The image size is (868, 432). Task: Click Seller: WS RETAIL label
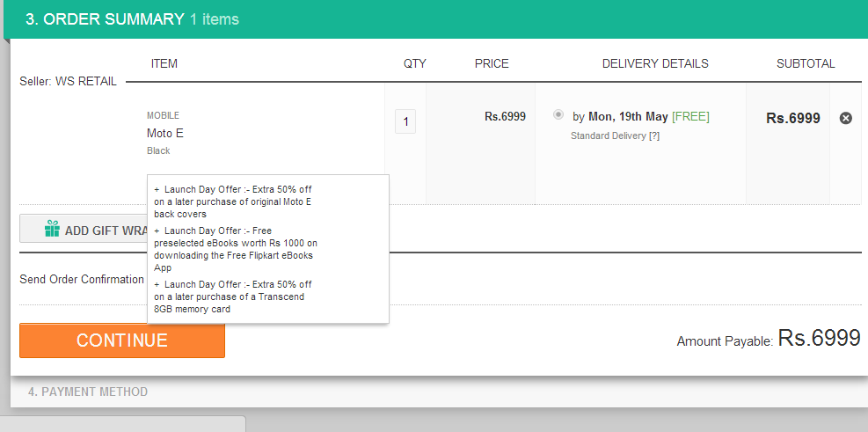click(x=68, y=82)
